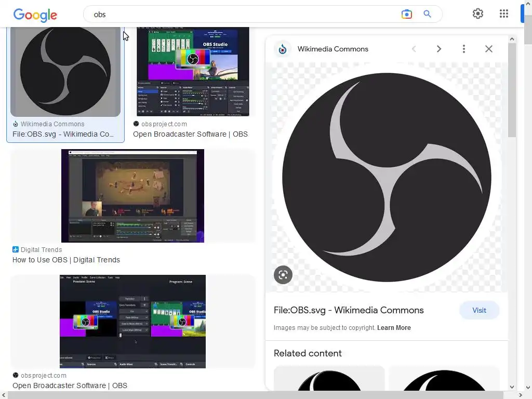Select the OBS logo thumbnail from Wikimedia
The height and width of the screenshot is (399, 532).
pyautogui.click(x=65, y=72)
